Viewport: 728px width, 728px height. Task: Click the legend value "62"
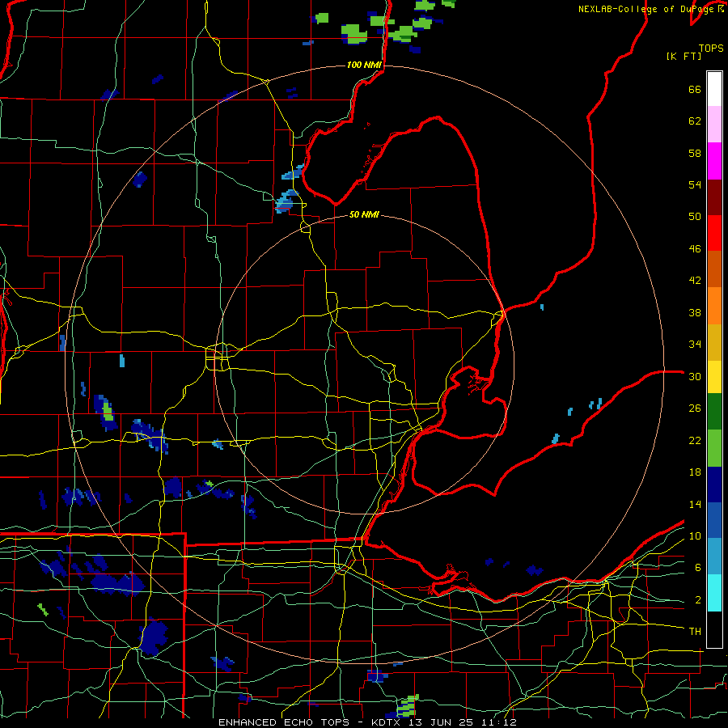(695, 121)
